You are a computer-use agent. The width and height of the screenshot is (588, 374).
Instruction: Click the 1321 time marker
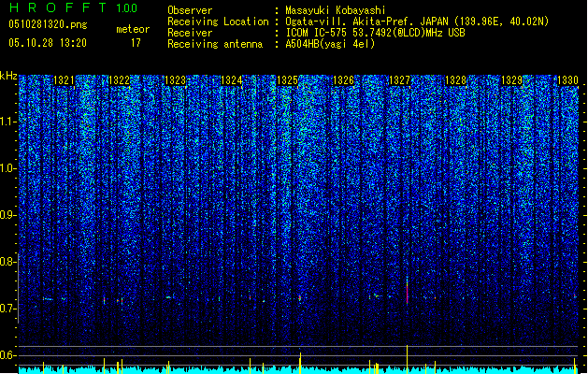coord(64,80)
